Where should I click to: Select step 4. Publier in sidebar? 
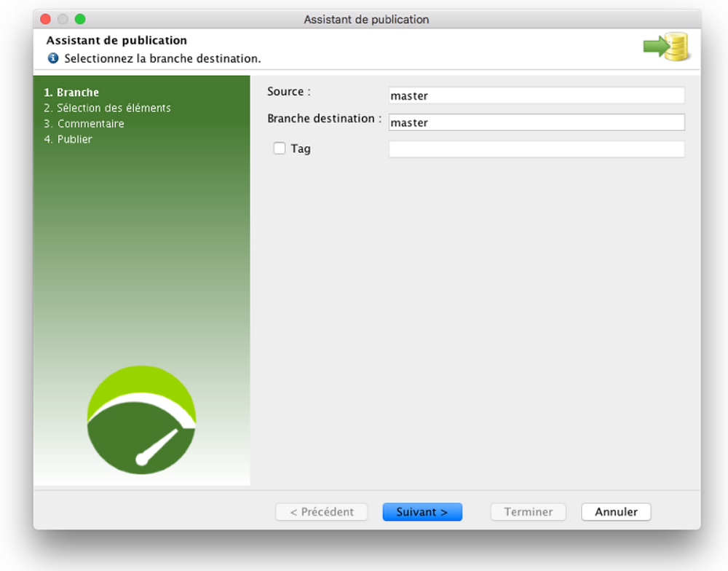[x=68, y=139]
